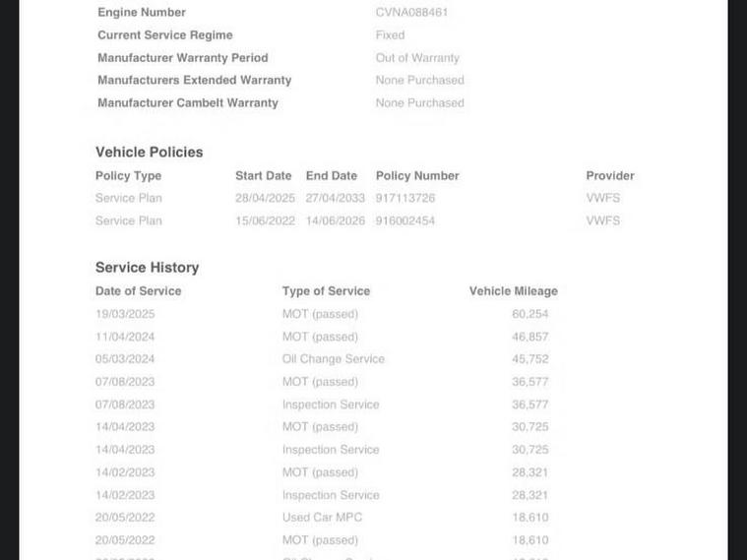This screenshot has height=560, width=747.
Task: Click the End Date column header
Action: tap(331, 176)
